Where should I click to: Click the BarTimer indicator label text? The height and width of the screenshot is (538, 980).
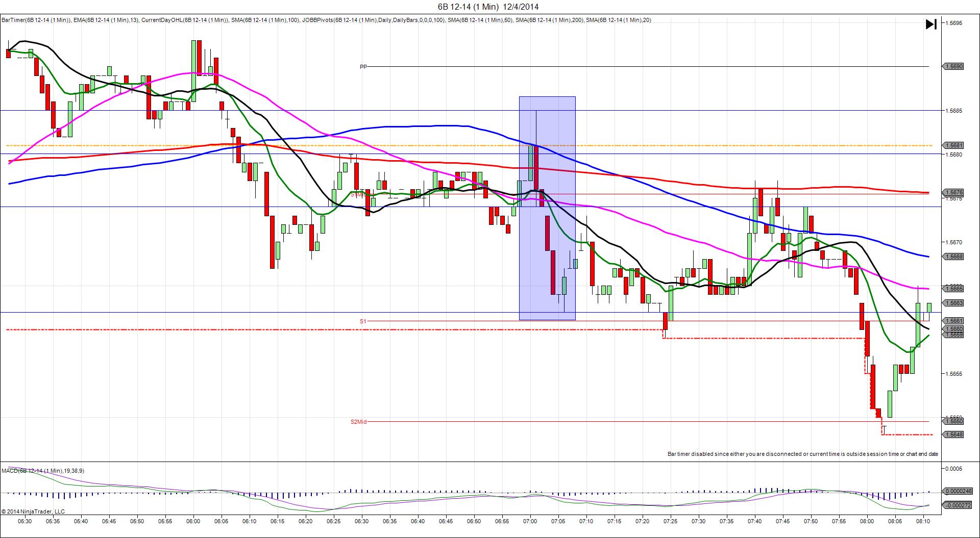pos(36,20)
